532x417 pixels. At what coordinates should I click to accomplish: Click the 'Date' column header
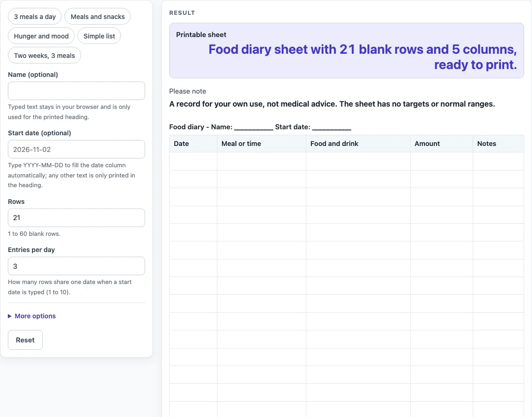click(193, 144)
